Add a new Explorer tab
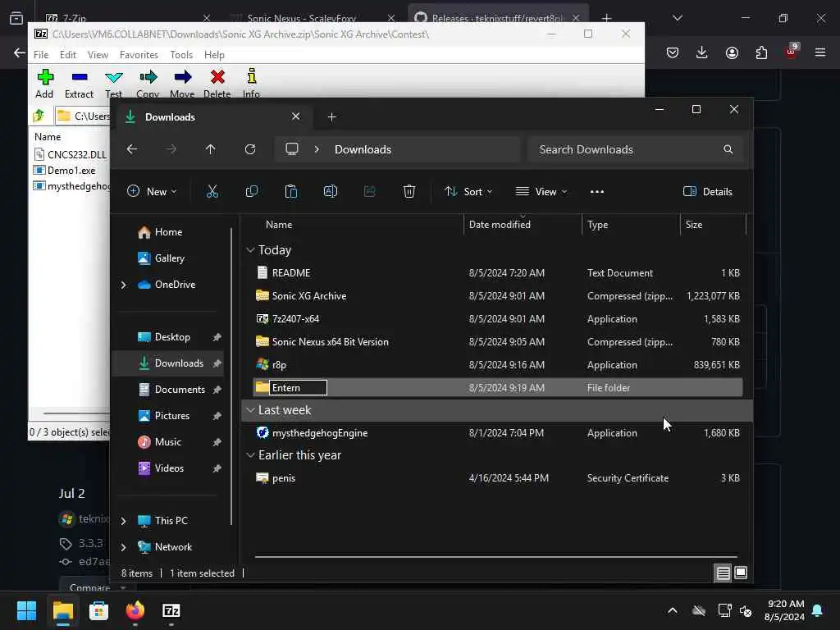840x630 pixels. pos(331,116)
